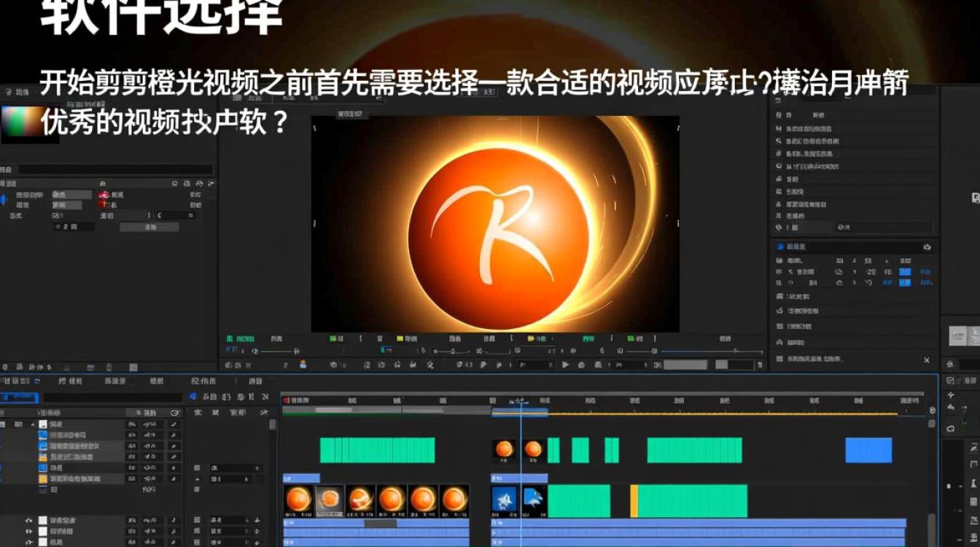Click the Play button in the transport bar

point(566,365)
